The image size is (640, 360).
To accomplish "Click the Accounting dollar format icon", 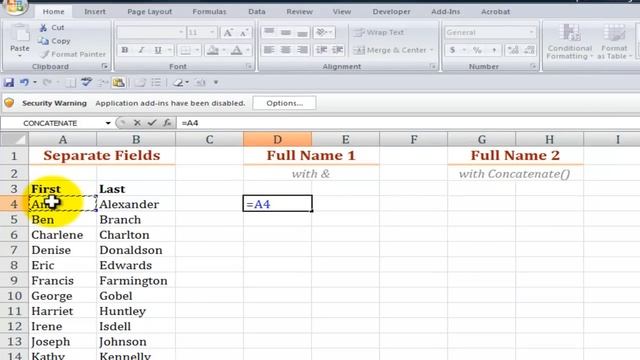I will pos(452,50).
